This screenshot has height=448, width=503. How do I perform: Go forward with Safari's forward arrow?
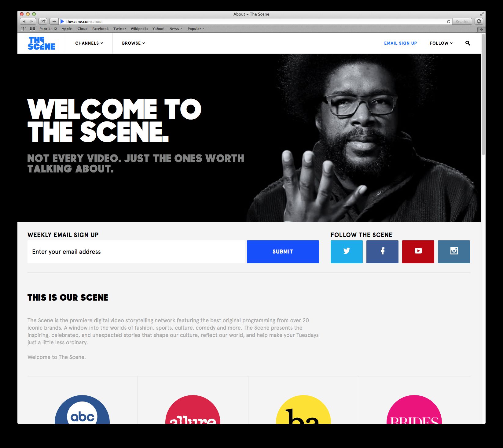(x=32, y=21)
